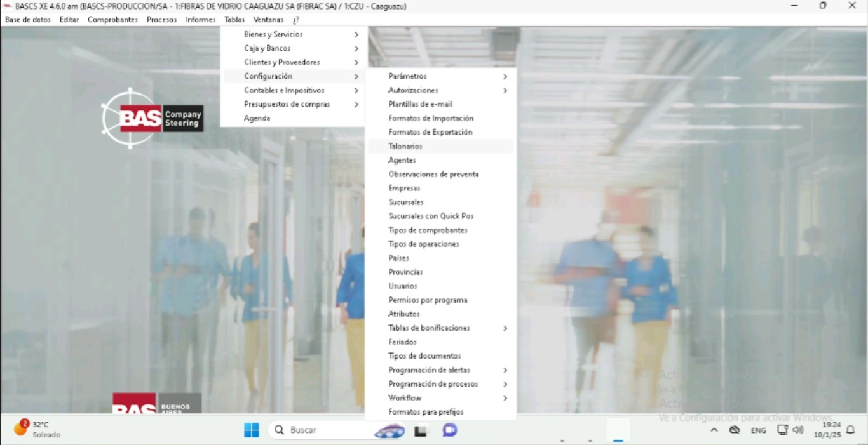Show hidden system tray icons
The image size is (868, 445).
(714, 430)
